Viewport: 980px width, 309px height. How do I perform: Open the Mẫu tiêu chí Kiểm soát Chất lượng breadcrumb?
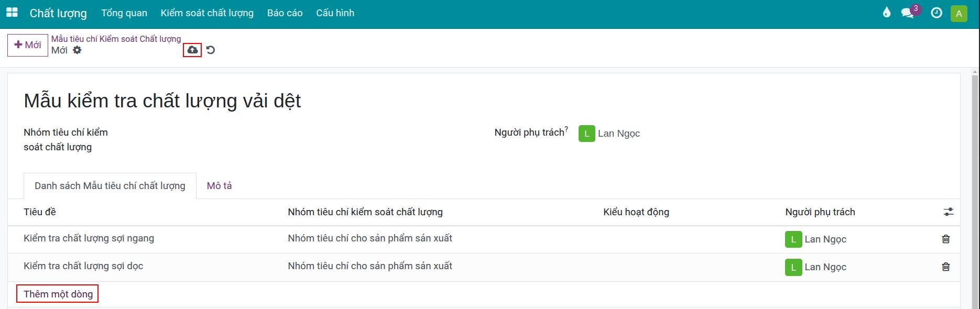[x=116, y=39]
